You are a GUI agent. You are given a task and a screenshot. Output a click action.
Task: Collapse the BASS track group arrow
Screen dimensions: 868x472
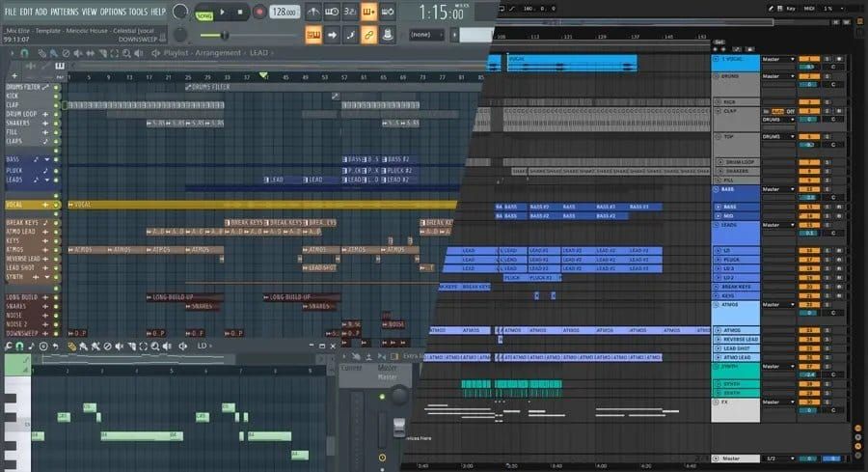pos(47,159)
